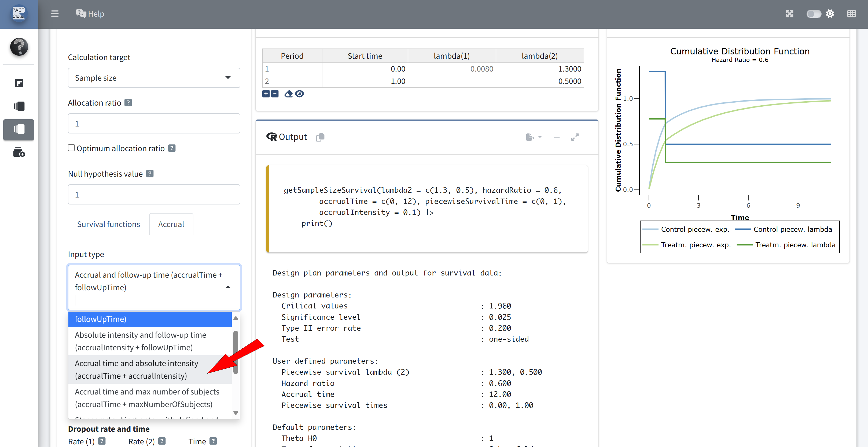Screen dimensions: 868x447
Task: Select the Accrual tab
Action: pyautogui.click(x=171, y=224)
